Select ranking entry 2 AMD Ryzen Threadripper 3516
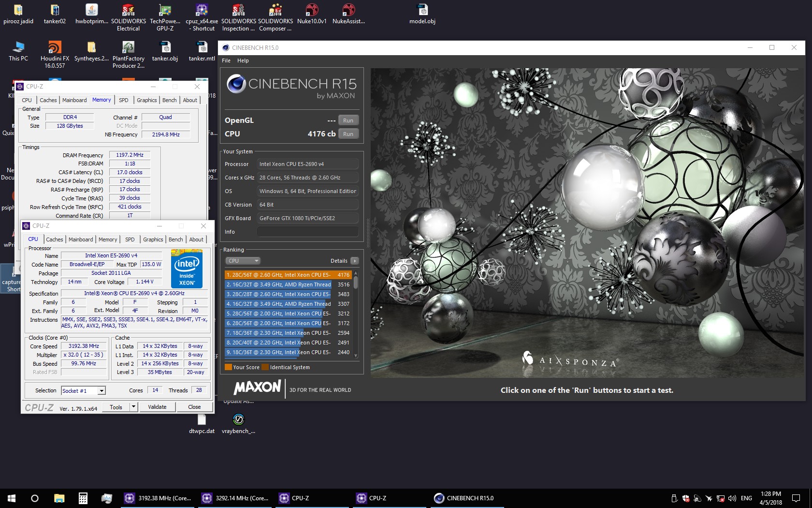812x508 pixels. [288, 284]
